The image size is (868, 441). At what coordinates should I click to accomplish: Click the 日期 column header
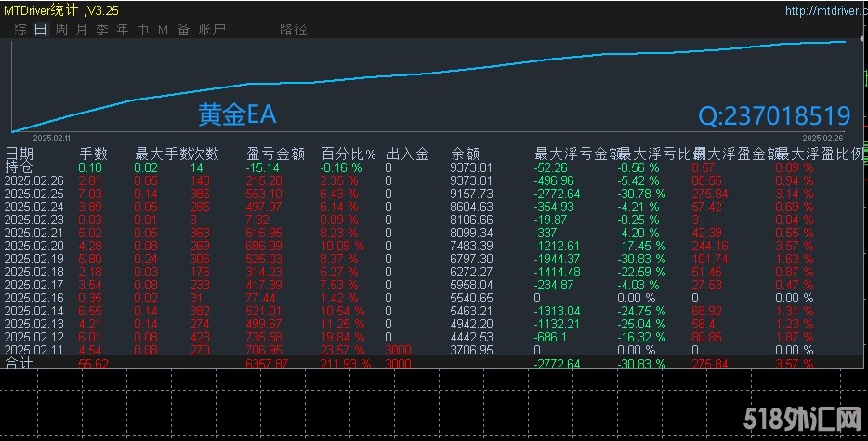tap(20, 154)
